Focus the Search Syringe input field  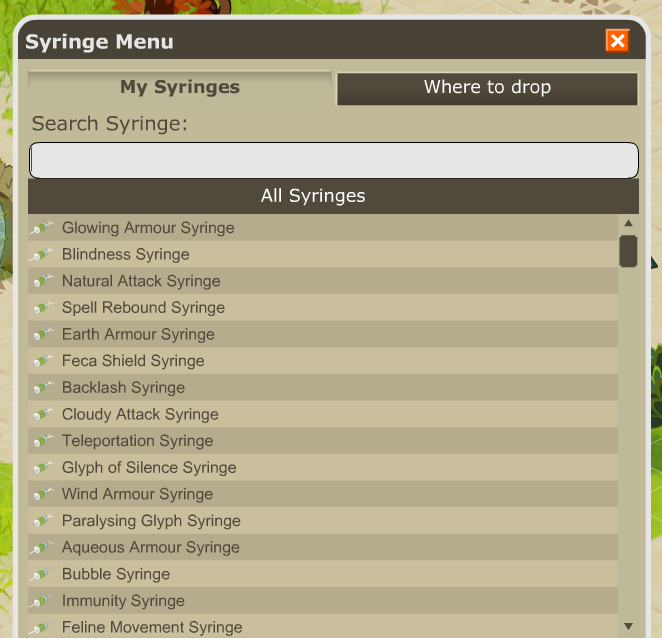pos(334,160)
